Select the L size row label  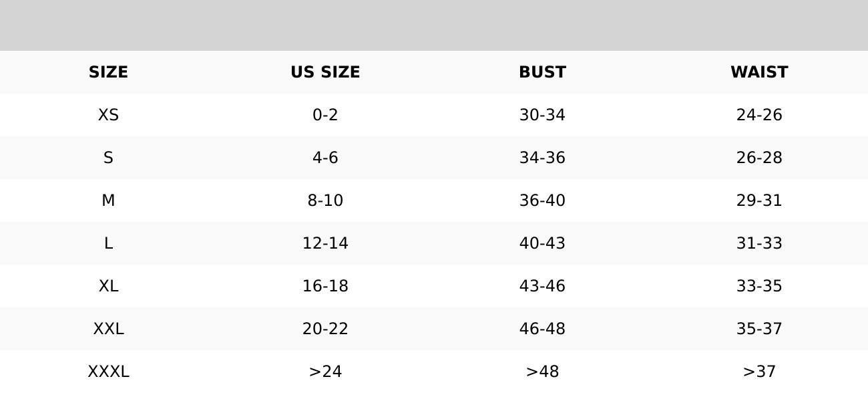108,243
